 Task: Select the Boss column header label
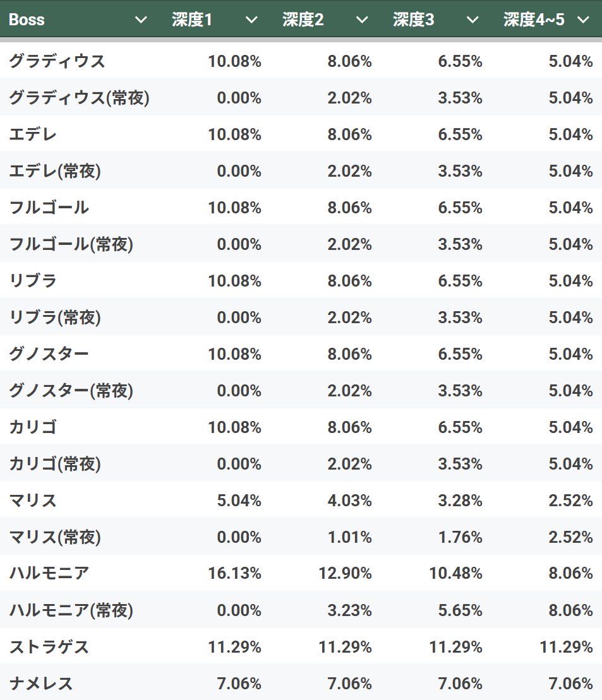27,20
